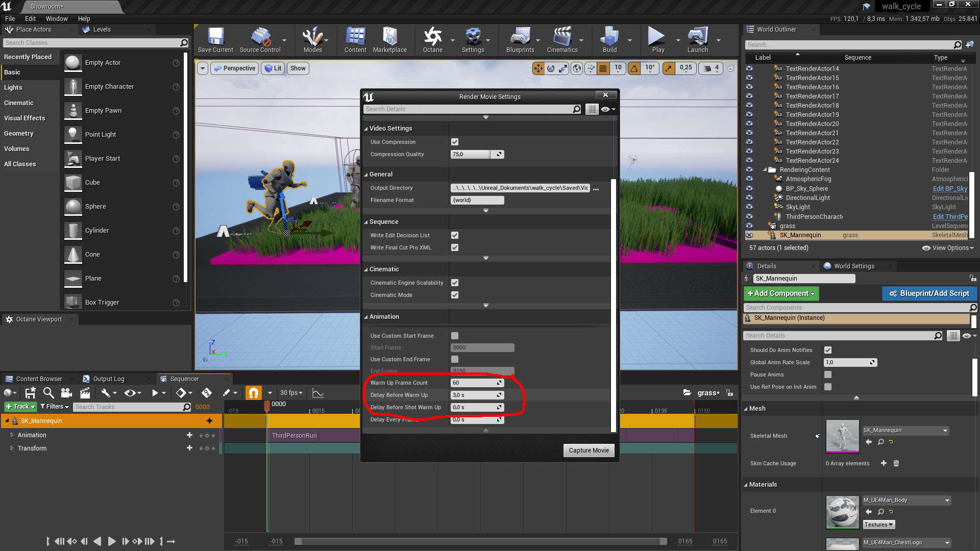
Task: Add a Skin Cache Usage array element
Action: click(884, 463)
